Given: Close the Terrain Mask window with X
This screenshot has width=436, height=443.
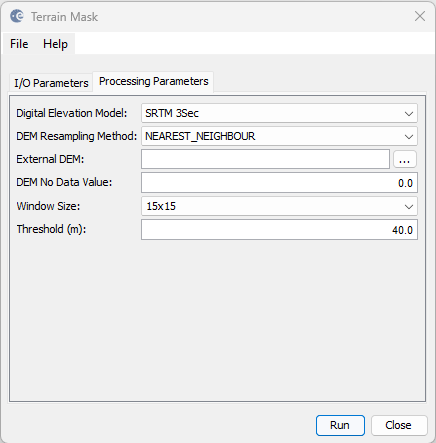Looking at the screenshot, I should pos(420,16).
